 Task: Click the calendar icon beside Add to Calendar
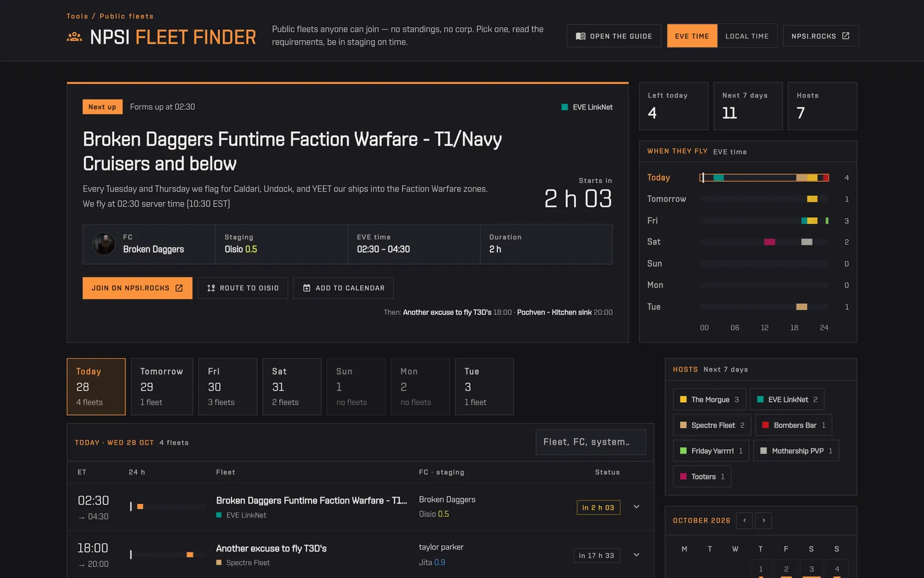(x=307, y=288)
